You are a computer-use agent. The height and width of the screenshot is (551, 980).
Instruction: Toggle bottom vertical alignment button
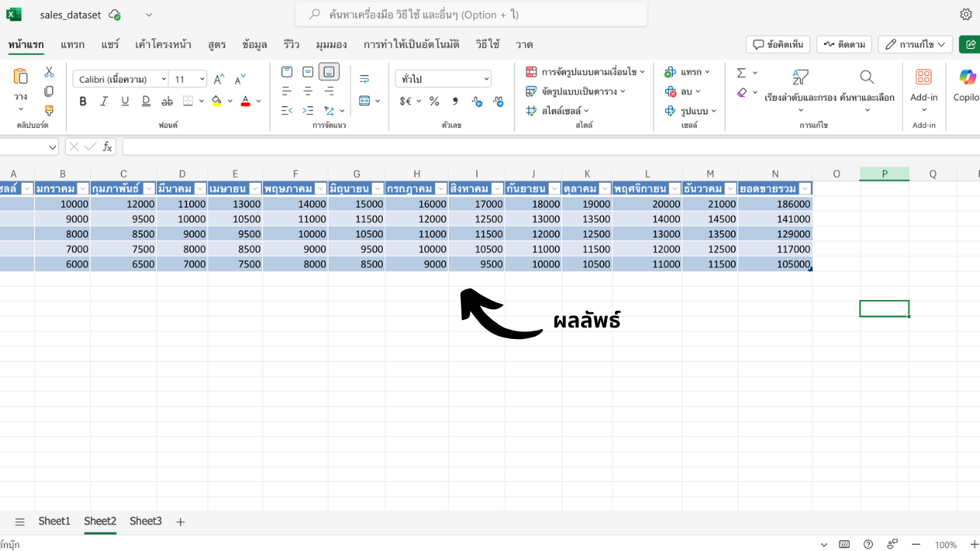coord(328,72)
